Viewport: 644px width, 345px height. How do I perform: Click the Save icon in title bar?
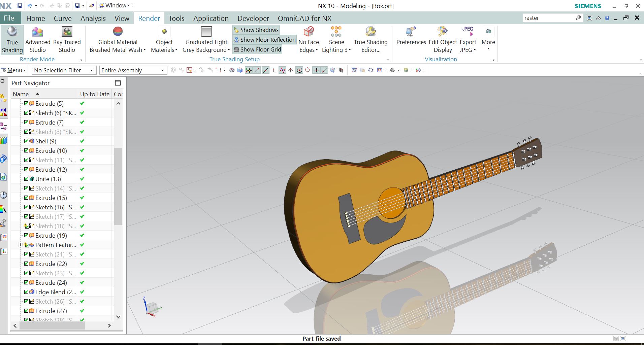[x=20, y=6]
